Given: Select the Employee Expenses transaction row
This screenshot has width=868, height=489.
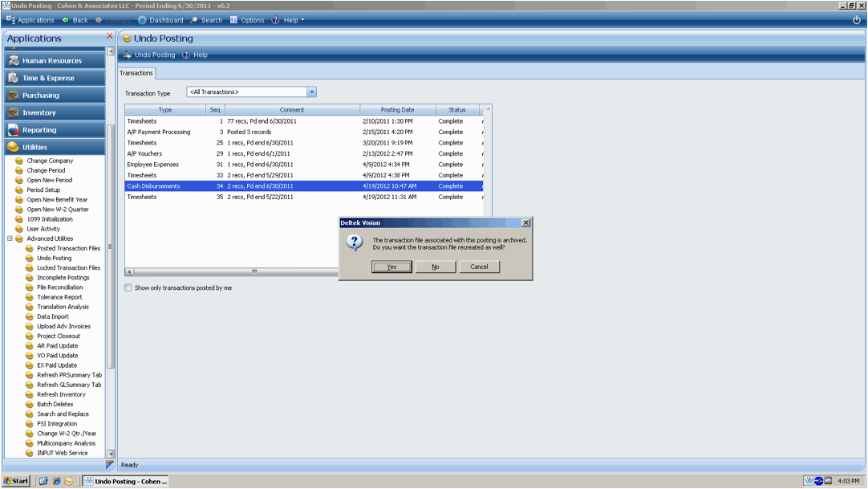Looking at the screenshot, I should [x=153, y=165].
